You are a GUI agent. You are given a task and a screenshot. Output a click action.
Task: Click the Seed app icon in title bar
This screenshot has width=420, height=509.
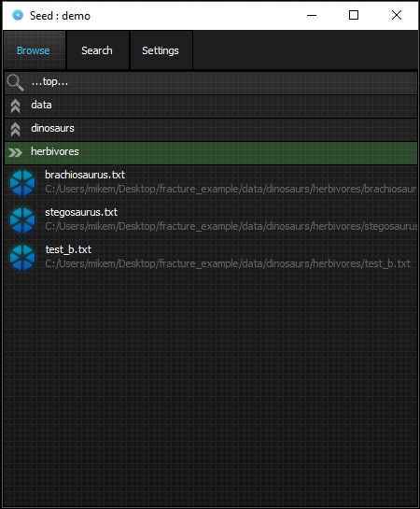18,15
